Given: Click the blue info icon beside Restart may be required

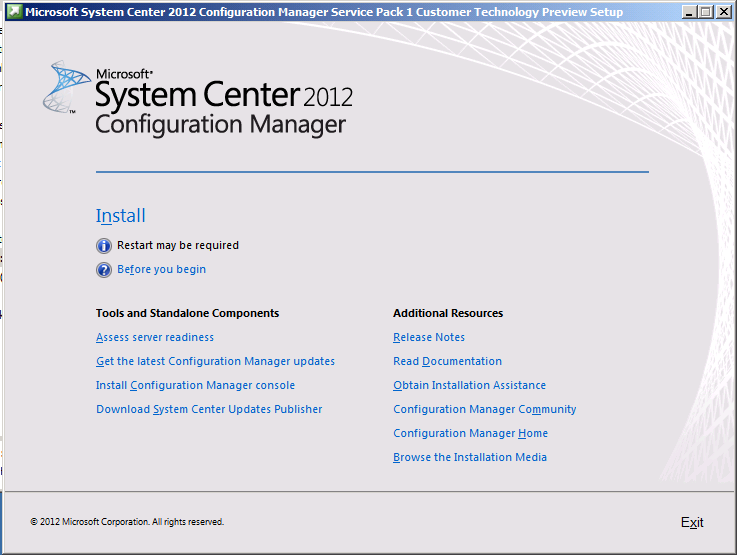Looking at the screenshot, I should [104, 246].
